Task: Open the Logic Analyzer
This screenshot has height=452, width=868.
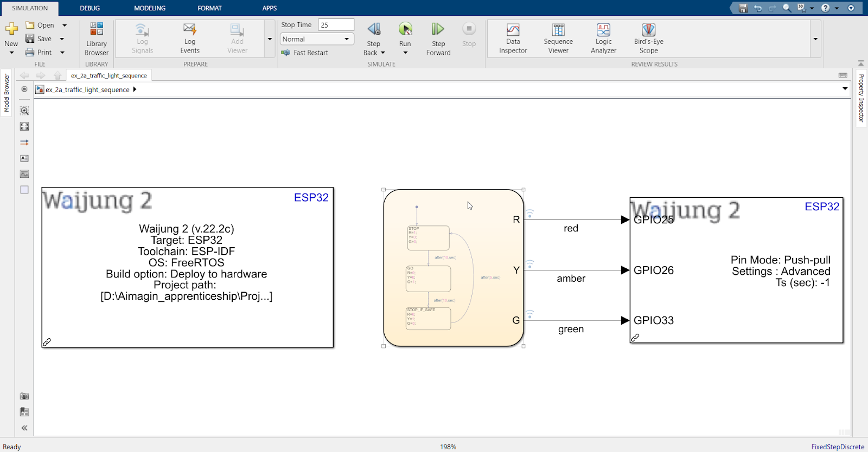Action: [x=603, y=38]
